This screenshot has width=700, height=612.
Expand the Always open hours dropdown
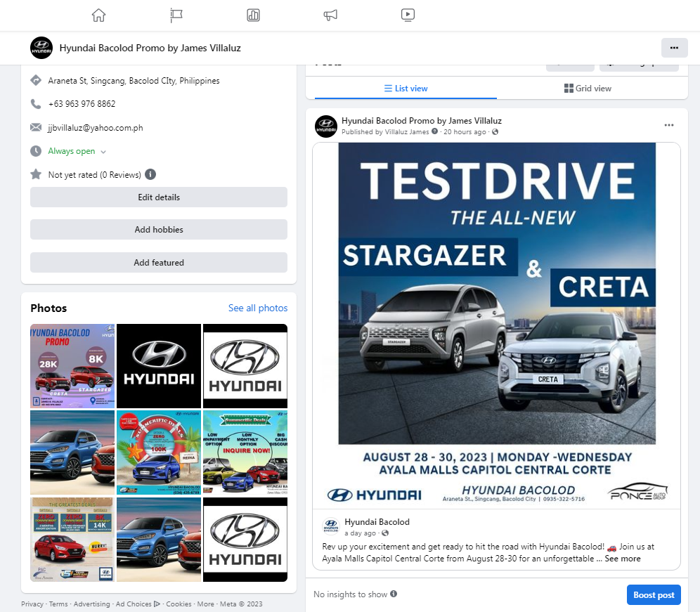pos(103,152)
